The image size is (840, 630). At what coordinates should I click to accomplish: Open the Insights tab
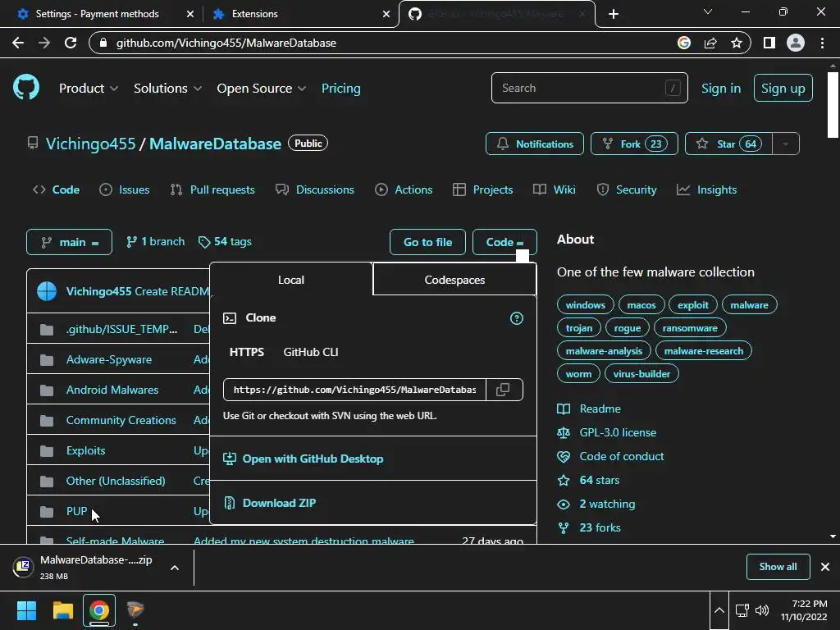tap(706, 189)
